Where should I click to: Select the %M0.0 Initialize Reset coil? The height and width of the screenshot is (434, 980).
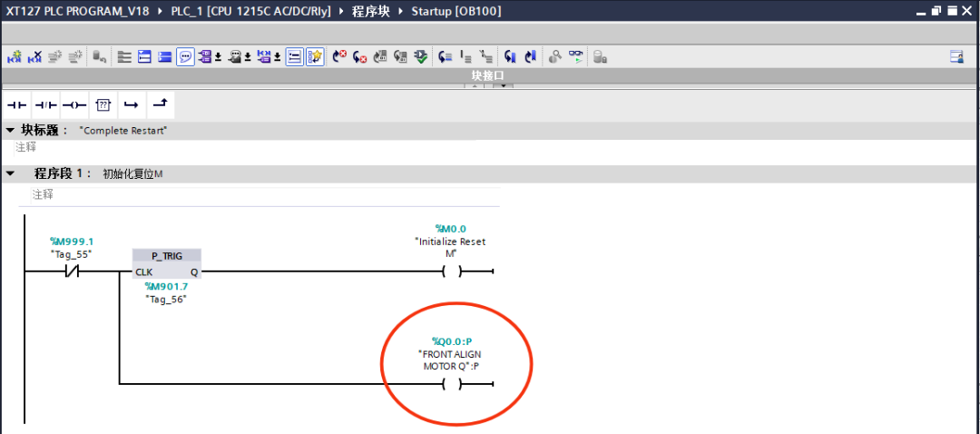450,272
